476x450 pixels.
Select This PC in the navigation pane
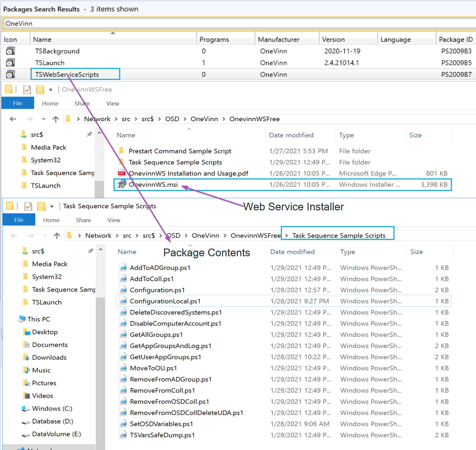[39, 319]
